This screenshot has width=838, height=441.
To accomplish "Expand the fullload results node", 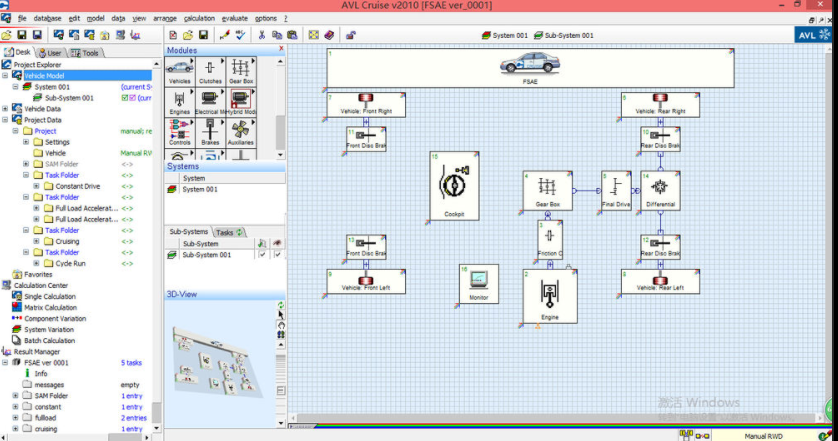I will [x=15, y=417].
